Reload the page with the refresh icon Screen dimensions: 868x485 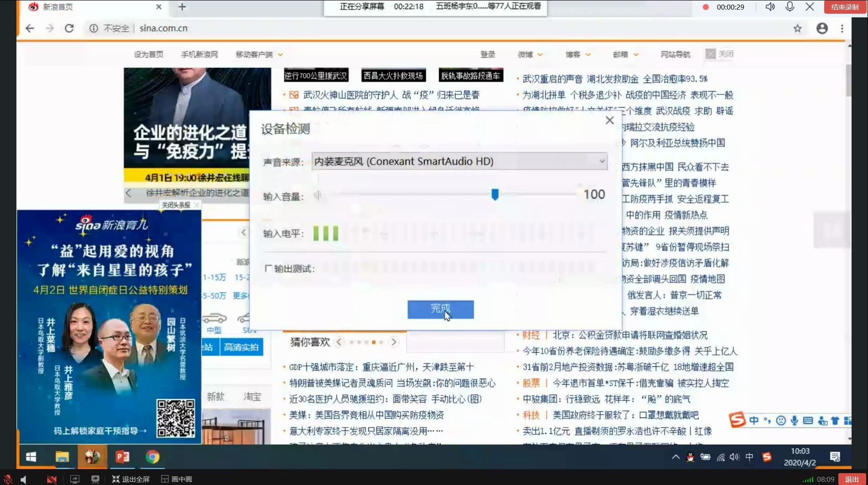(x=69, y=28)
